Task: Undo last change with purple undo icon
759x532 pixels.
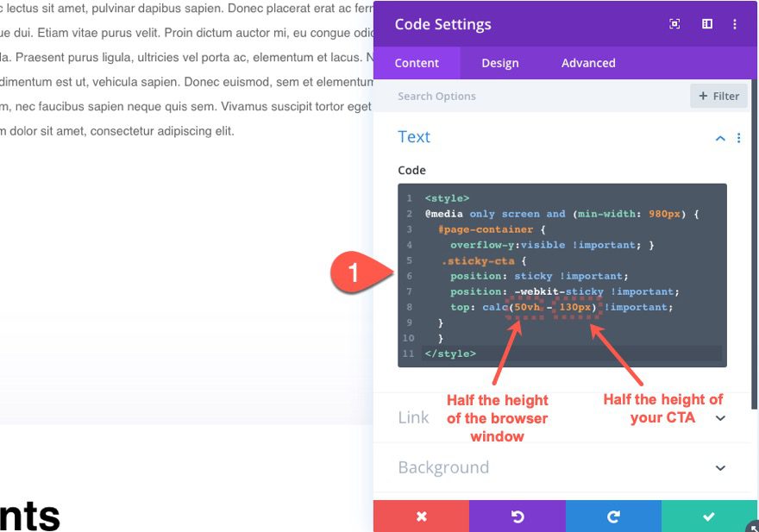Action: (517, 516)
